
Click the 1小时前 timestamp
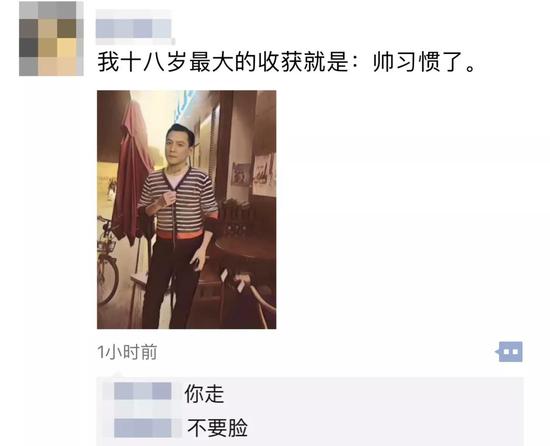point(127,352)
